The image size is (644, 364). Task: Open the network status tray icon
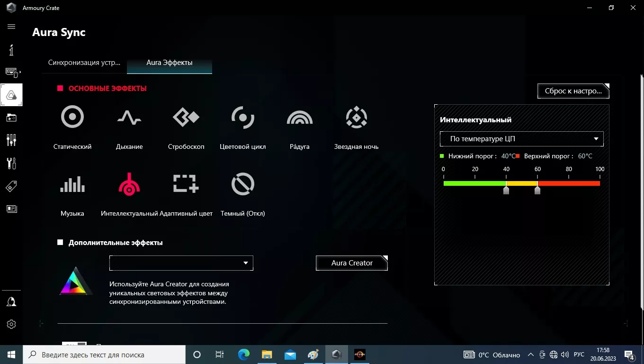pyautogui.click(x=554, y=355)
